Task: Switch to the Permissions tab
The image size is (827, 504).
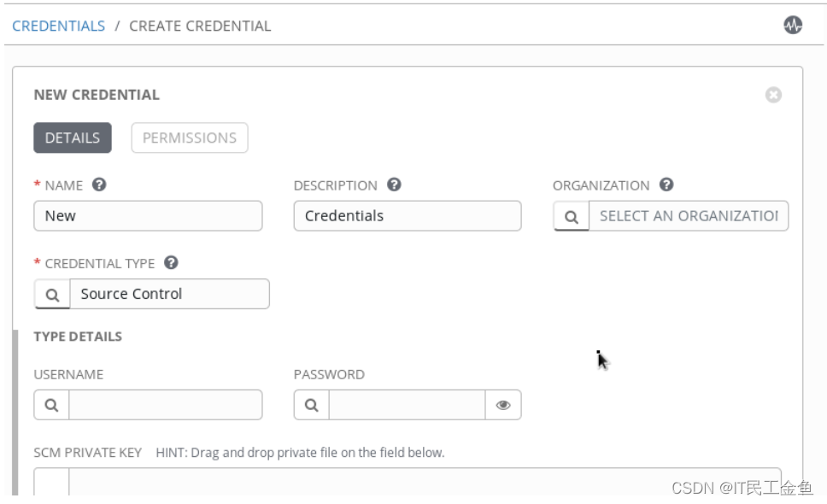Action: [x=190, y=138]
